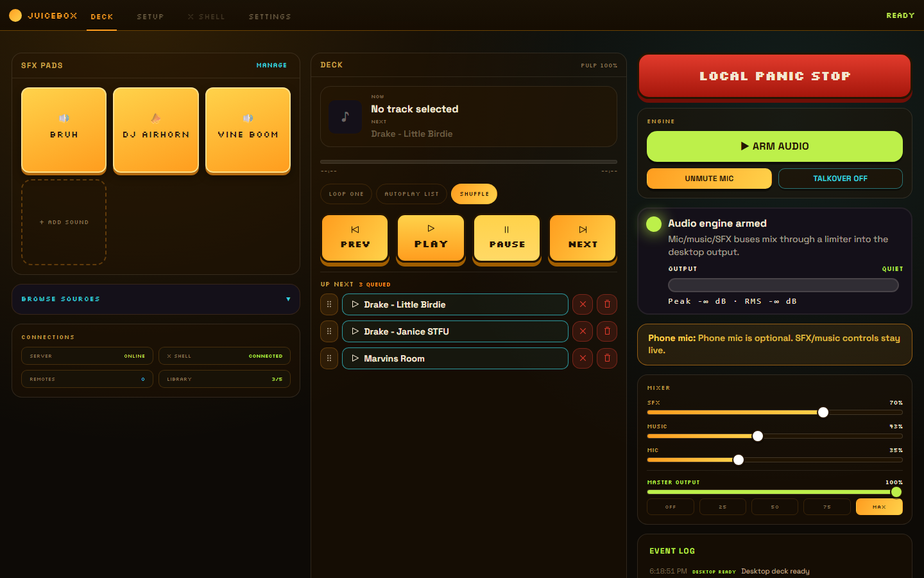Click the READY status indicator

(x=900, y=15)
